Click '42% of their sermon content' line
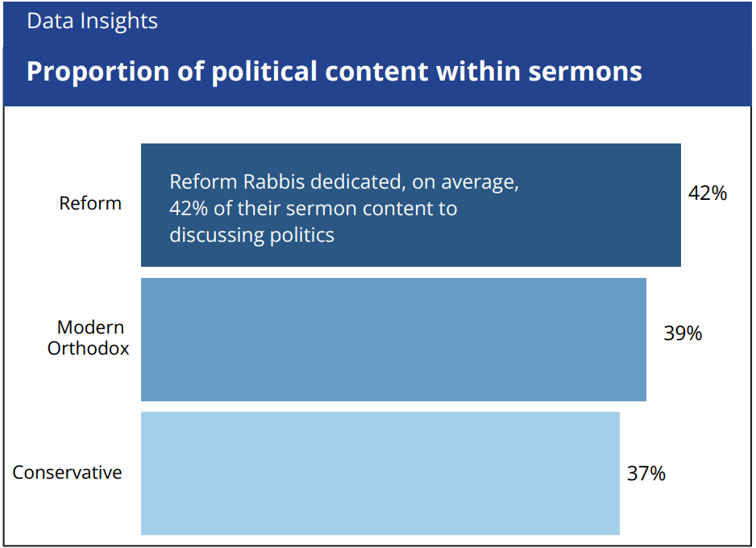This screenshot has width=756, height=548. 314,209
